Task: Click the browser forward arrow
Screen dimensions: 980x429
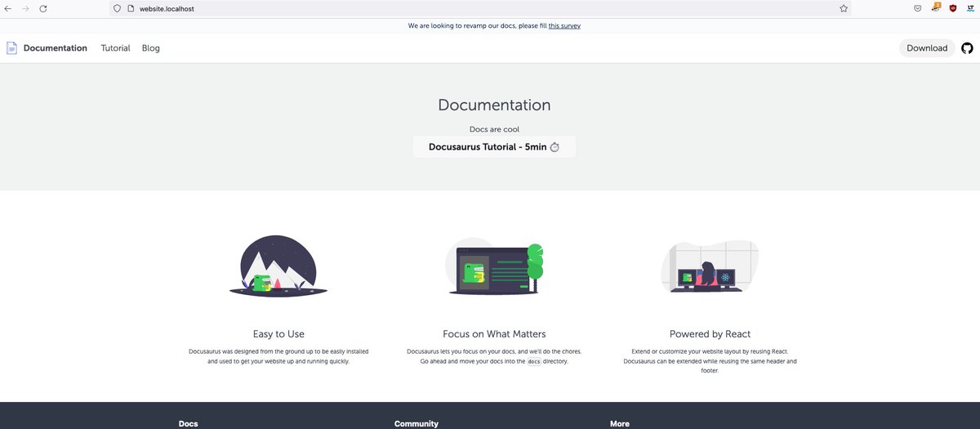Action: [25, 8]
